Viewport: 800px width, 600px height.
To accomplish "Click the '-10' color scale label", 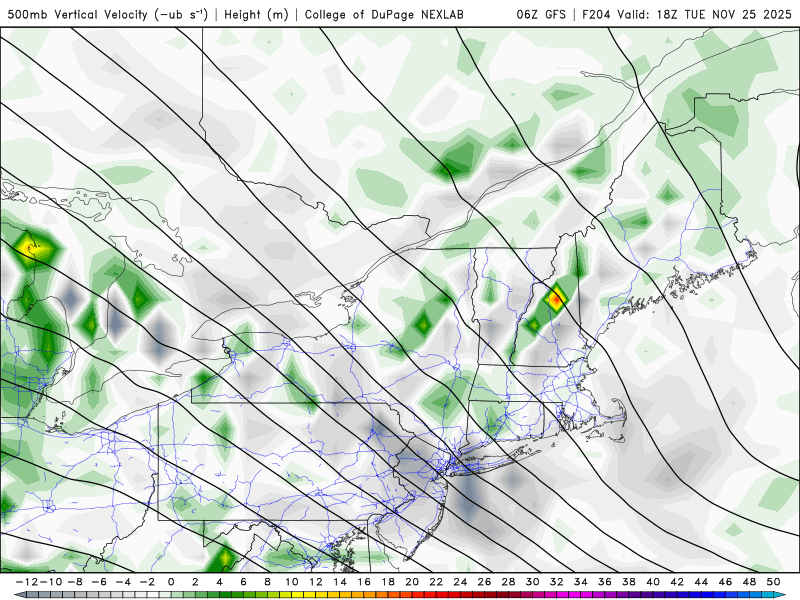I will pos(51,582).
